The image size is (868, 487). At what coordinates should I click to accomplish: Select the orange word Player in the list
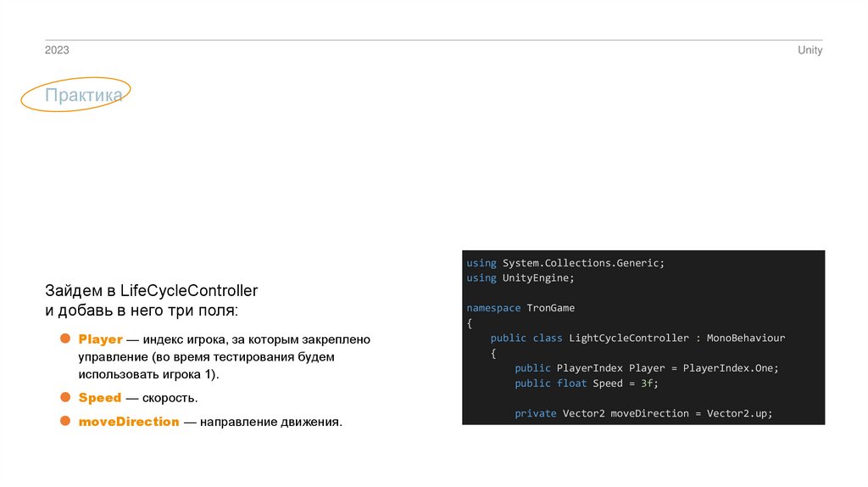[x=101, y=339]
